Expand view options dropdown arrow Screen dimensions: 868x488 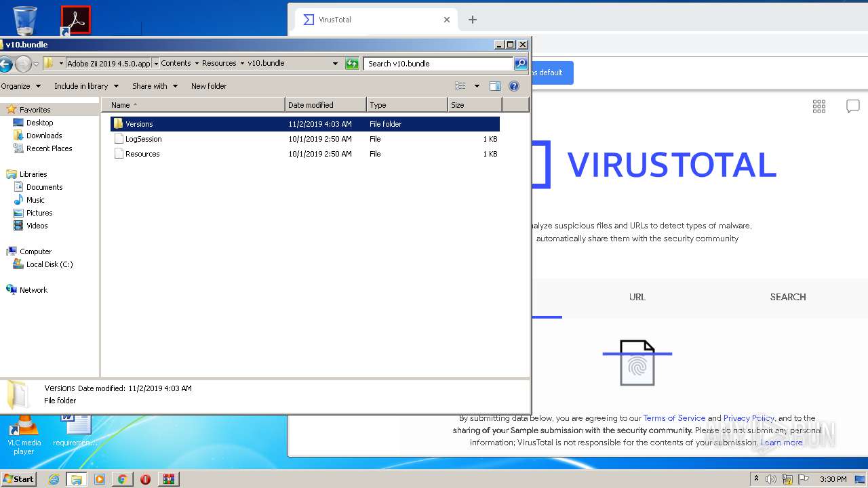477,86
